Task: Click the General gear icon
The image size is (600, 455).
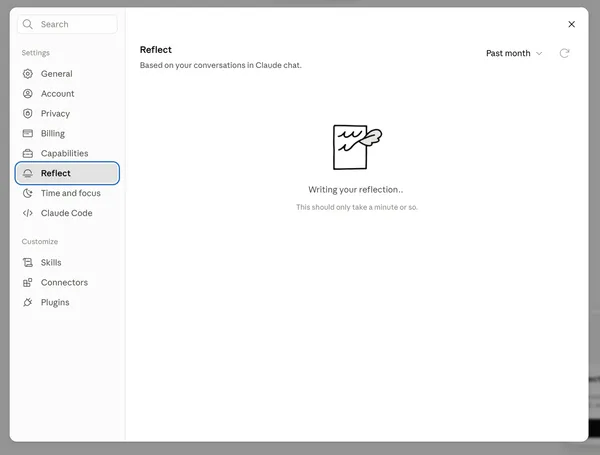Action: [28, 73]
